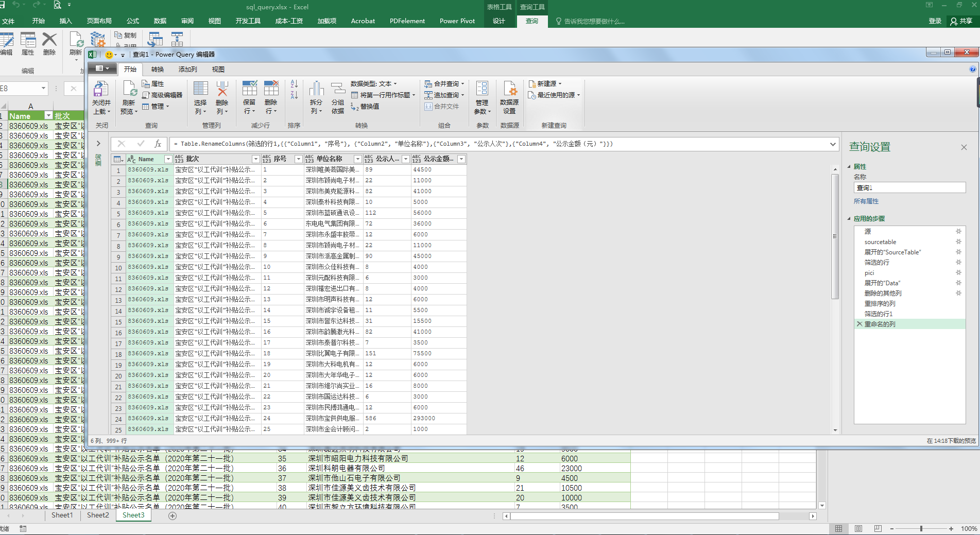This screenshot has height=535, width=980.
Task: Click the Excel 共享 share button
Action: click(x=961, y=21)
